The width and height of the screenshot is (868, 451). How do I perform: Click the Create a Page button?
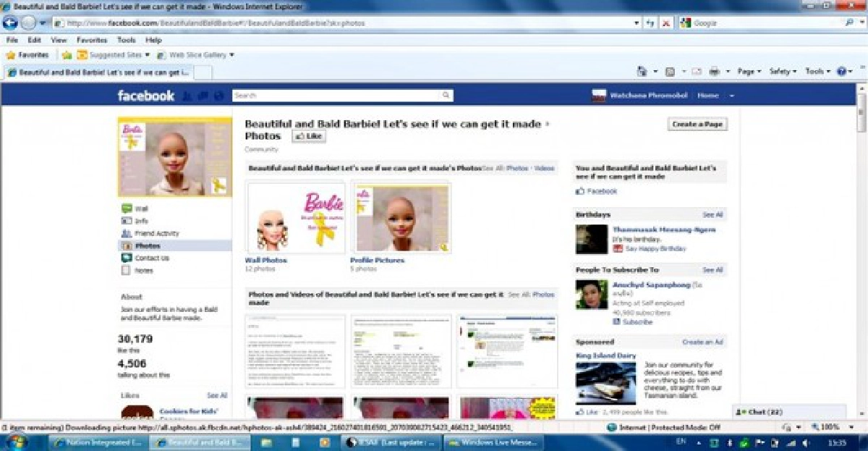(697, 125)
